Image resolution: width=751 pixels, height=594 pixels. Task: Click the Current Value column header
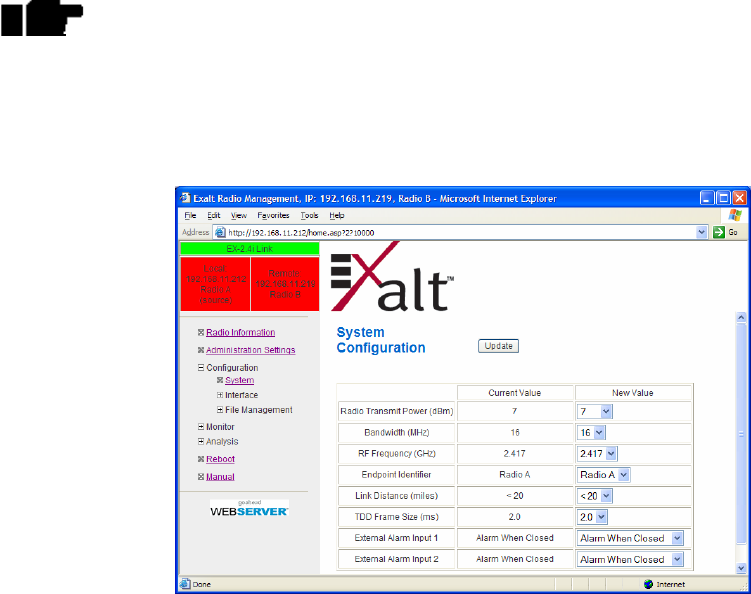pos(515,393)
